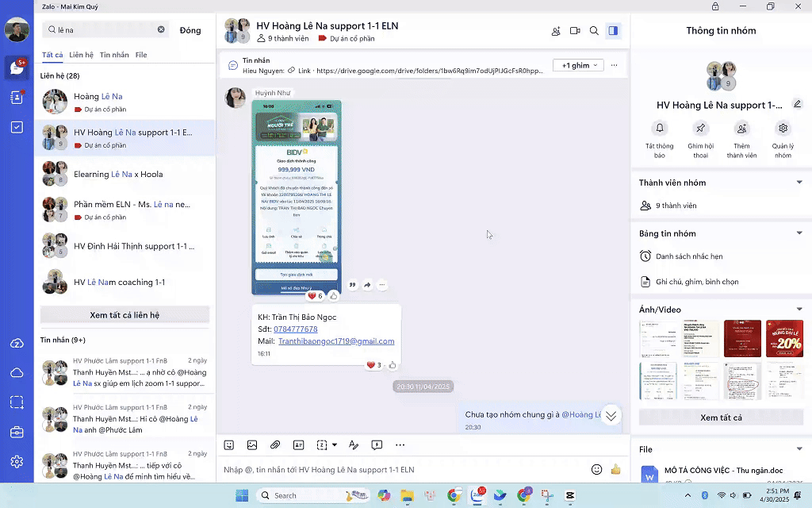Open 'HV Đinh Hải Thịnh support 1-1' chat
Screen dimensions: 812x508
[124, 246]
